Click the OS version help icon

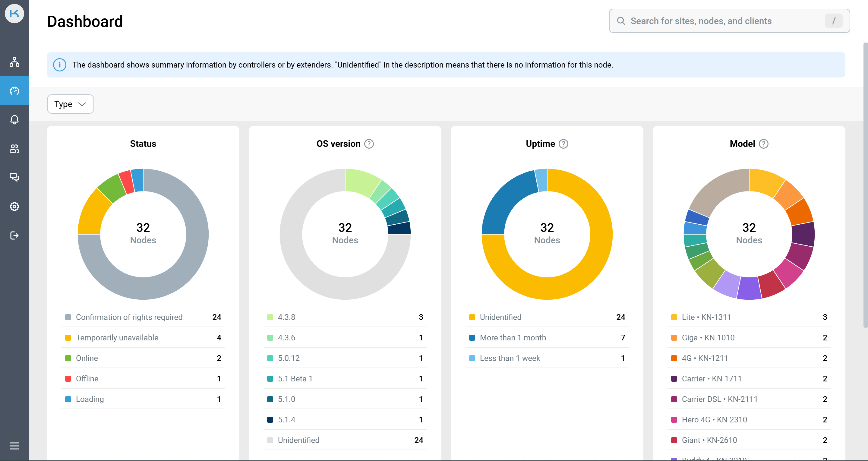[x=369, y=144]
